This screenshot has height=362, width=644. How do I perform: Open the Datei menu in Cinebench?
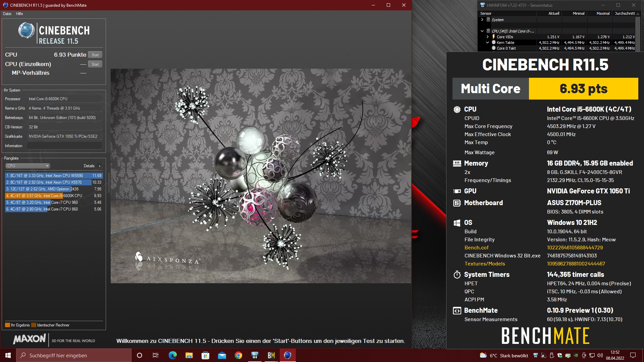pos(7,14)
